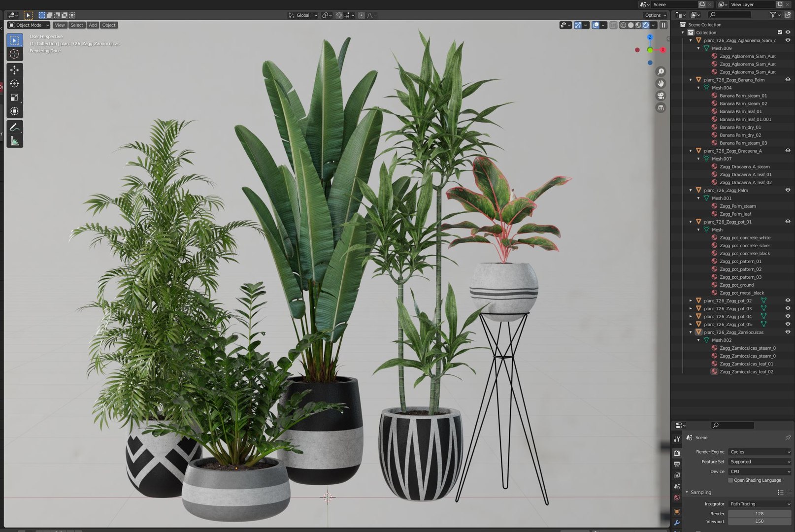Activate the Rotate tool
This screenshot has width=795, height=532.
(x=14, y=84)
